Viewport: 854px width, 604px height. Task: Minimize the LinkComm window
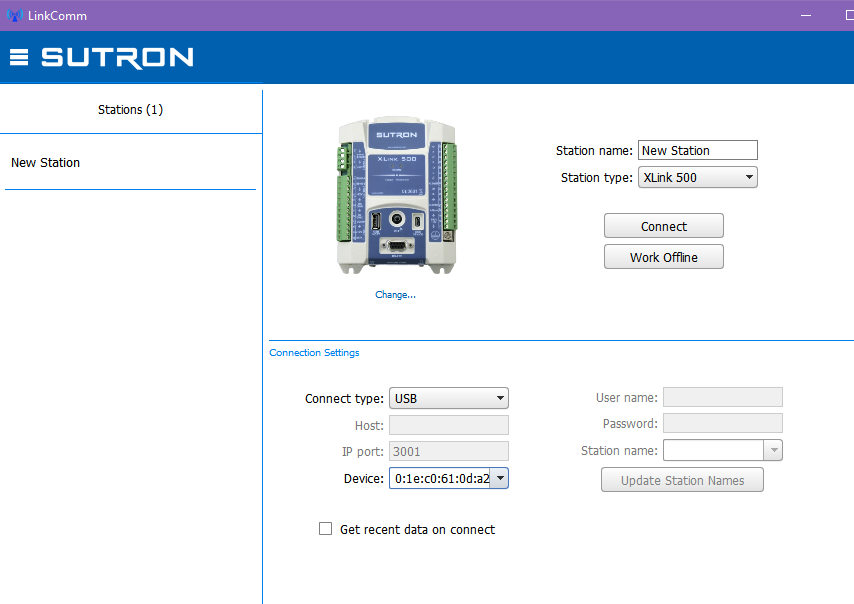(806, 15)
